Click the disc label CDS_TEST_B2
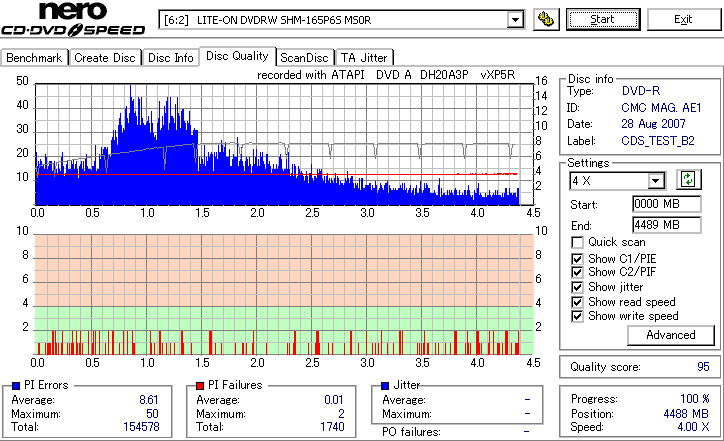This screenshot has width=724, height=441. coord(658,141)
